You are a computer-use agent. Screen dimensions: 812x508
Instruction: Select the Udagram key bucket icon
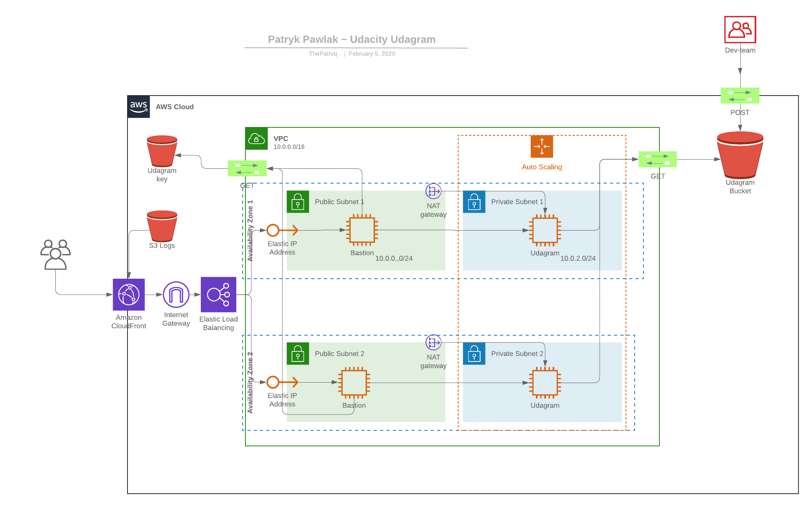tap(162, 151)
